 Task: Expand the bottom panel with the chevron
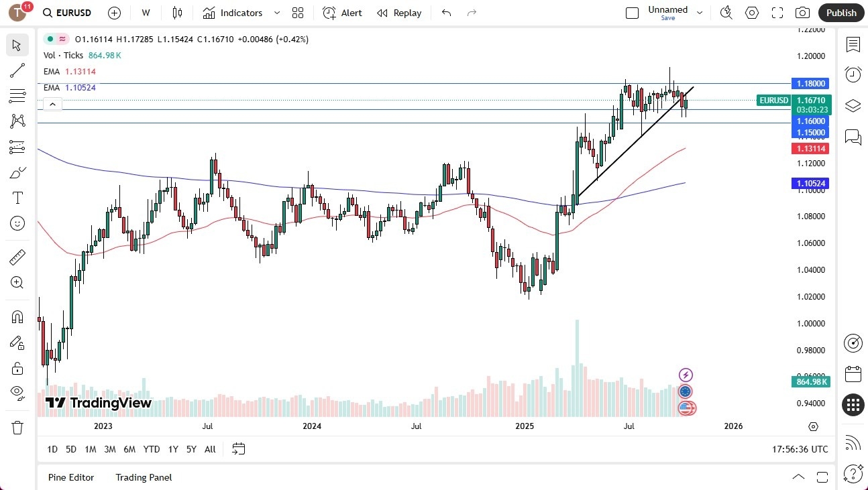[798, 477]
